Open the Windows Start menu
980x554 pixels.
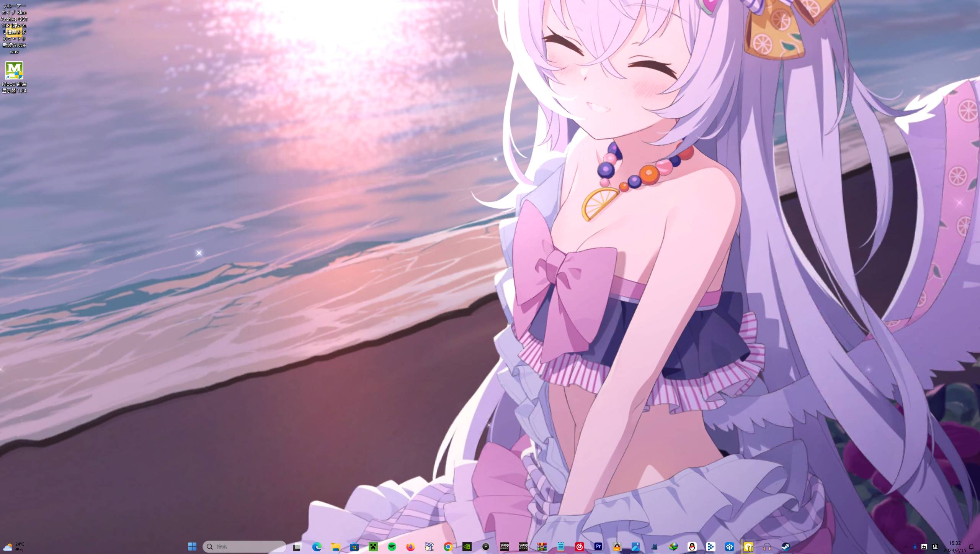192,547
